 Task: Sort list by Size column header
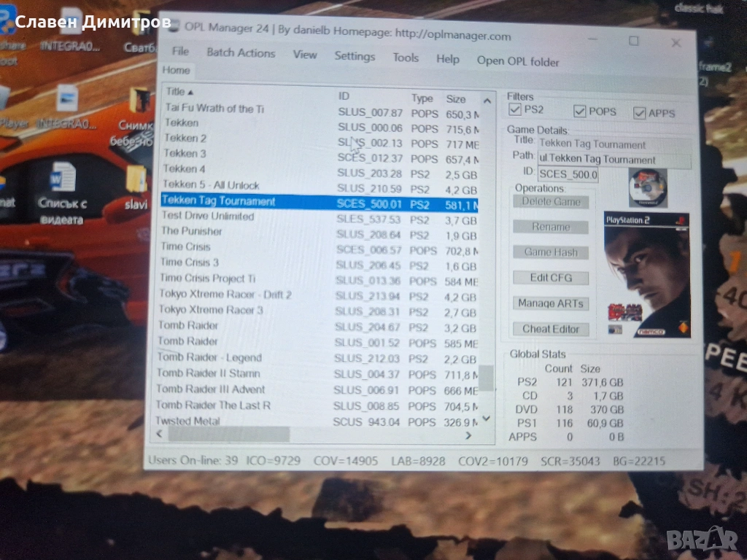pos(455,99)
